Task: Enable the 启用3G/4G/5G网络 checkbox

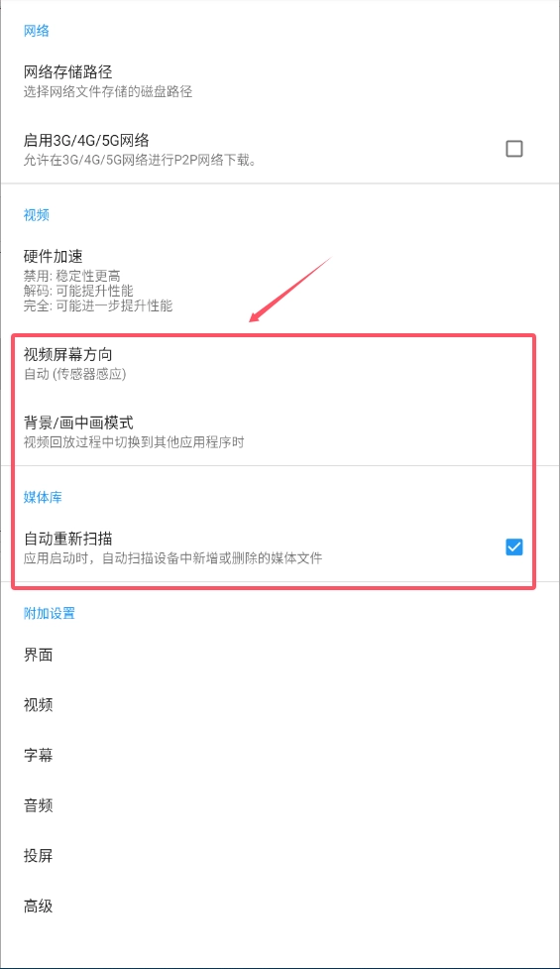Action: click(513, 149)
